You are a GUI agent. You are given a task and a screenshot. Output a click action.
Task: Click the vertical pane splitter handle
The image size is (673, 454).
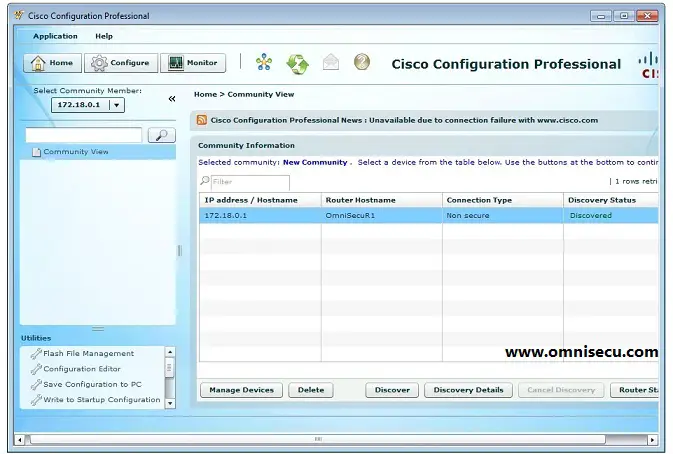click(x=179, y=251)
